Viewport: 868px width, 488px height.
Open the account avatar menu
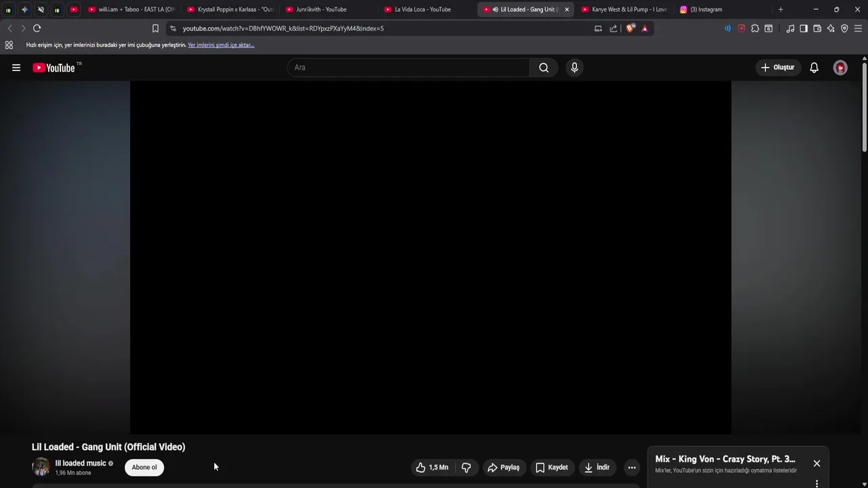(840, 68)
